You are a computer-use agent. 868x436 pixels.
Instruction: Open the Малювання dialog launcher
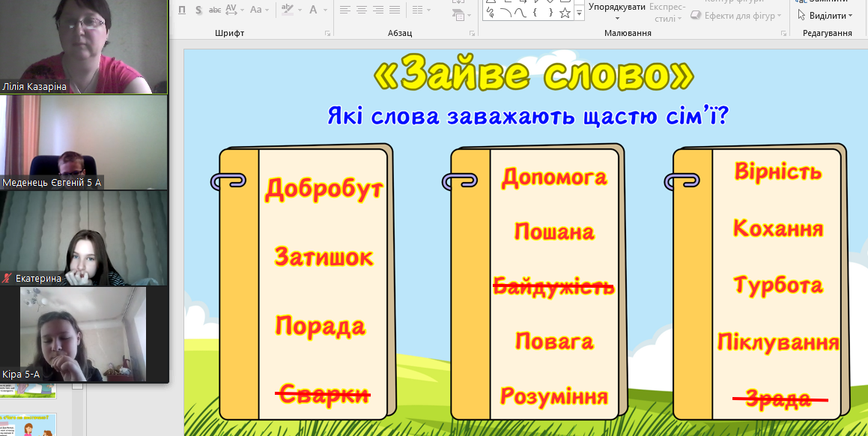point(784,33)
